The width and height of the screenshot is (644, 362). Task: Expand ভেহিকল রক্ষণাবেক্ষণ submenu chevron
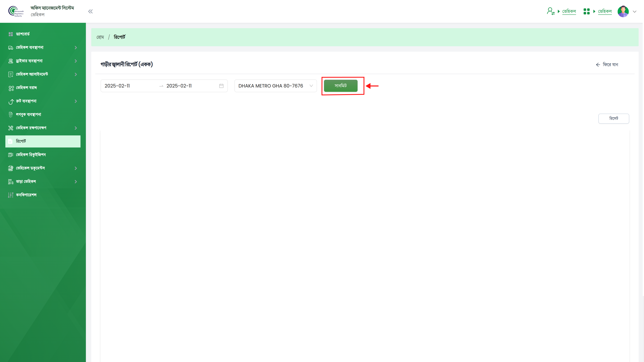click(x=76, y=128)
